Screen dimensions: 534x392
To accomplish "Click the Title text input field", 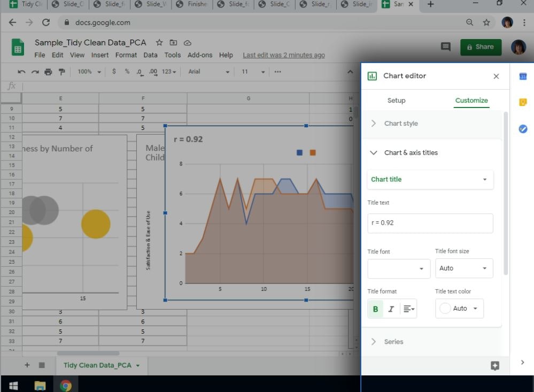I will [430, 223].
